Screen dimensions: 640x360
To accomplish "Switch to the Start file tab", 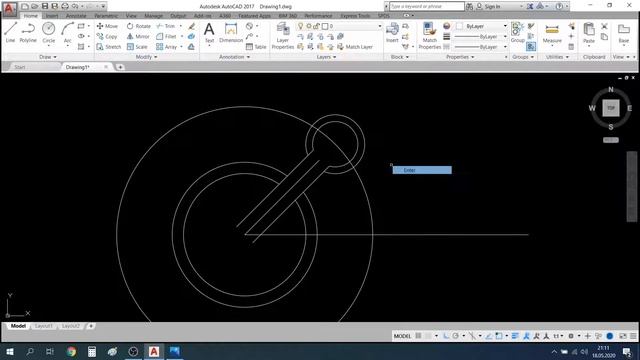I will (20, 67).
